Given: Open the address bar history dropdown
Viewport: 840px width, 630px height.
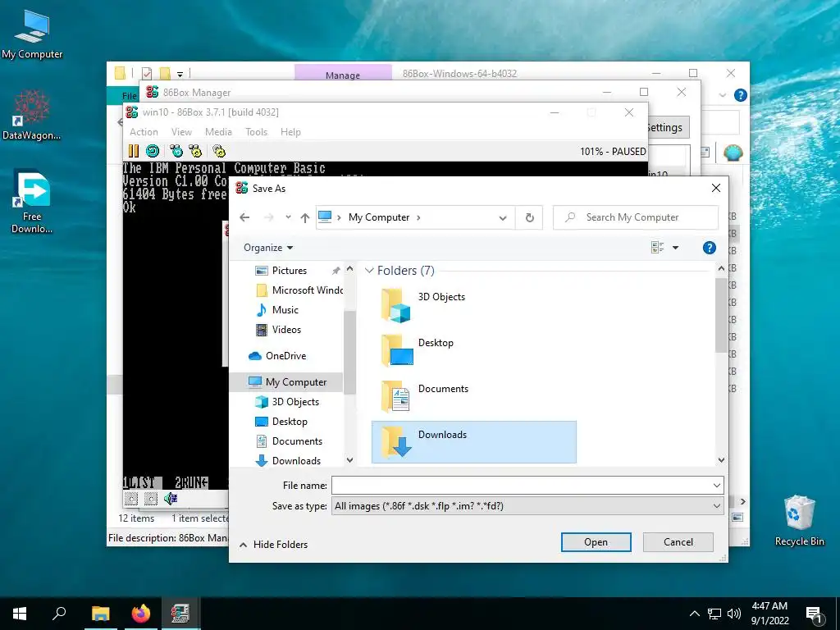Looking at the screenshot, I should click(x=503, y=217).
